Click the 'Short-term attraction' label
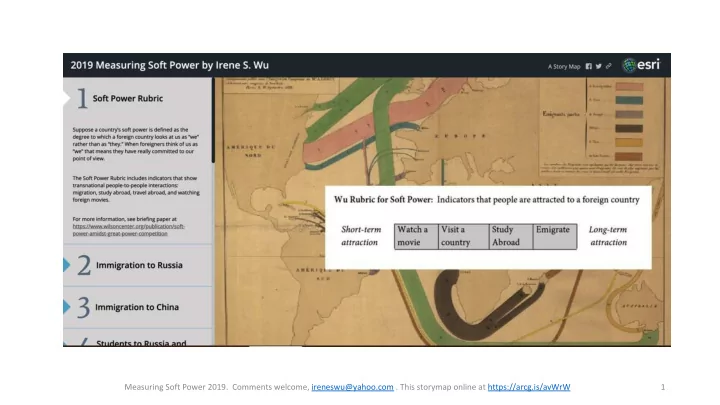 pos(361,236)
